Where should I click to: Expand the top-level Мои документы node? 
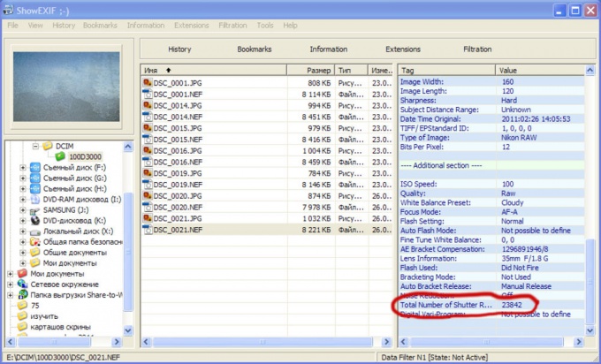[x=11, y=274]
